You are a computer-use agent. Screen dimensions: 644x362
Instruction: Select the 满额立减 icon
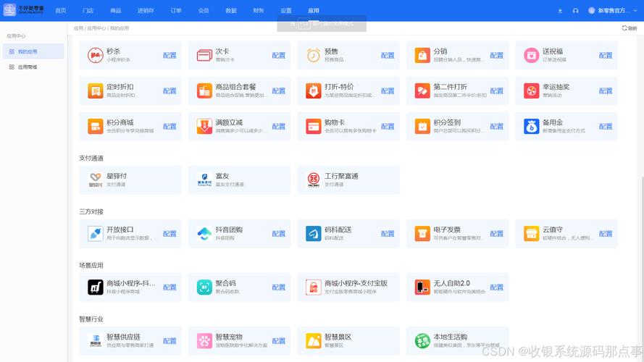click(x=204, y=127)
